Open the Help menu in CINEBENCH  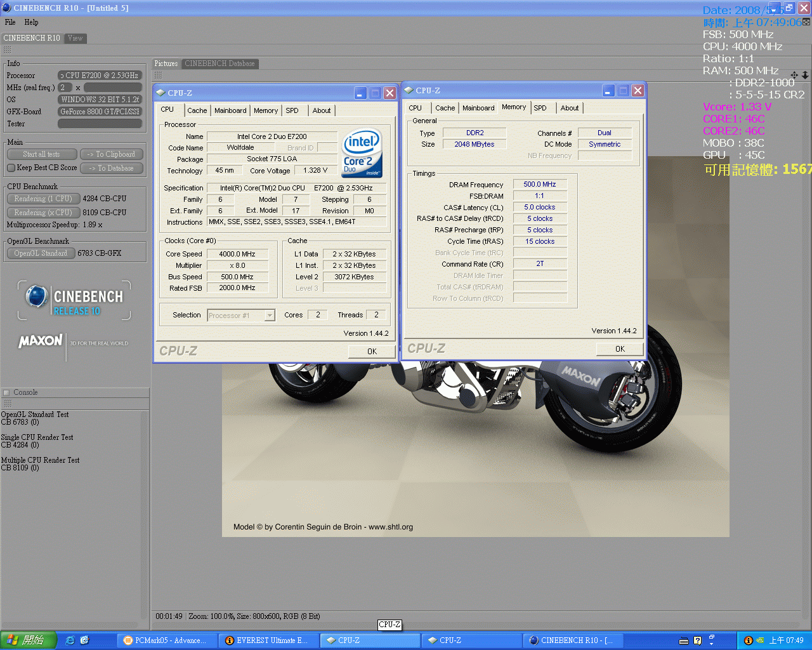coord(31,22)
